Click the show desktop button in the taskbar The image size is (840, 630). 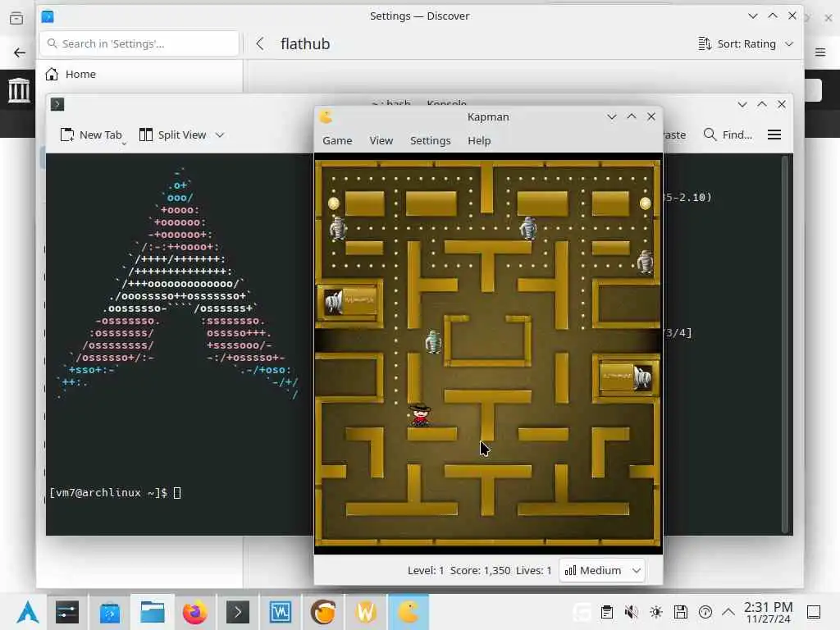814,612
